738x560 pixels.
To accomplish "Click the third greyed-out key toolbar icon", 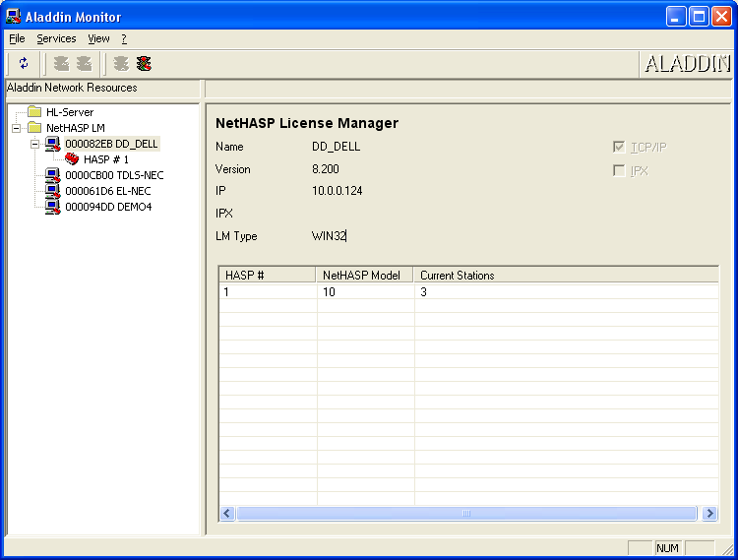I will [121, 63].
